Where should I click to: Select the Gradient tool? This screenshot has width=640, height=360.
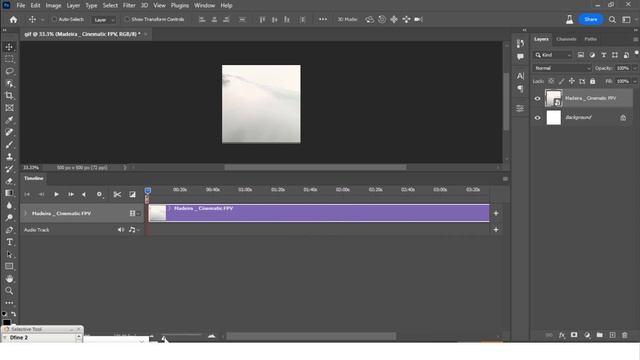click(9, 193)
